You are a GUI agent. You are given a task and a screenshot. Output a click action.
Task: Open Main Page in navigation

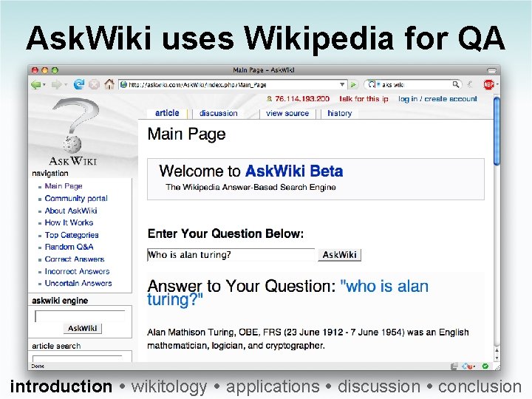[x=64, y=186]
